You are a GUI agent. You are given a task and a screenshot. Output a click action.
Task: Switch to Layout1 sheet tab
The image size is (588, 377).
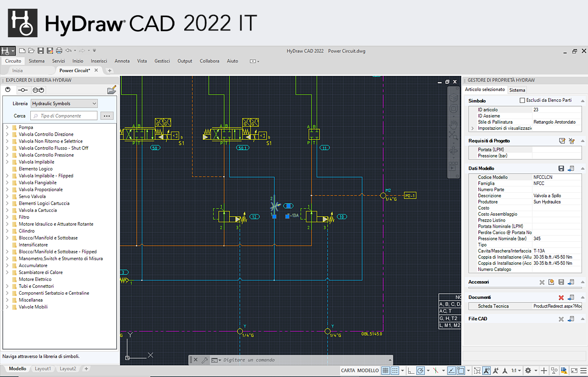43,369
